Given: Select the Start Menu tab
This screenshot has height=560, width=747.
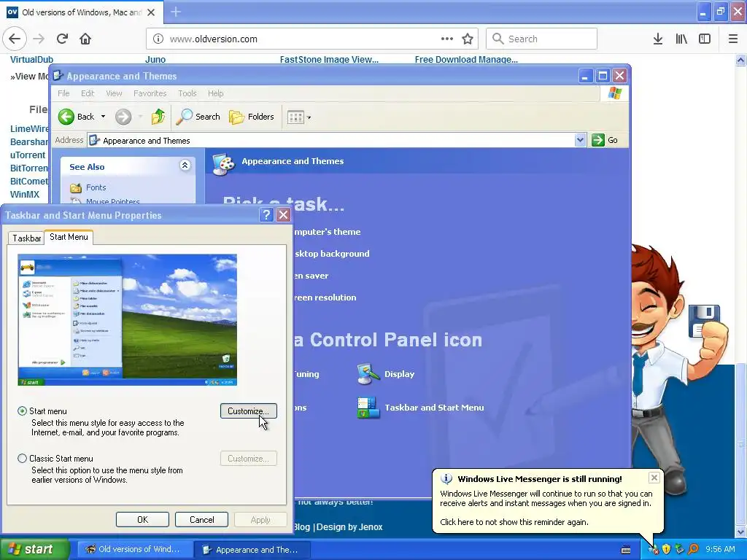Looking at the screenshot, I should [x=69, y=237].
